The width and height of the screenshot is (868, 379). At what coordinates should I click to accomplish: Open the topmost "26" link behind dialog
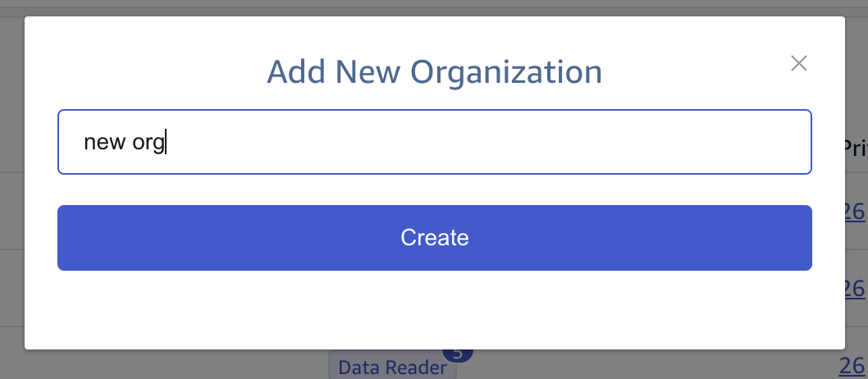(x=854, y=212)
